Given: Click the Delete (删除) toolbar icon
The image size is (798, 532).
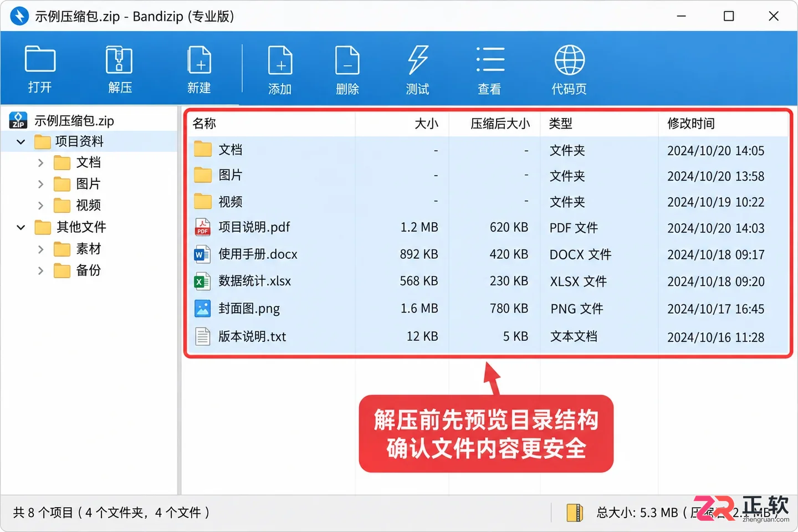Looking at the screenshot, I should pos(347,60).
